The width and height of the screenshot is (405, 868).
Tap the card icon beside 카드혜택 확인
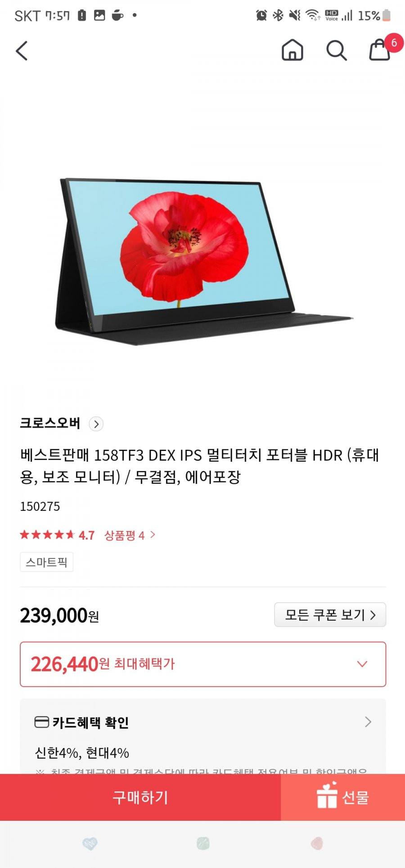(42, 722)
